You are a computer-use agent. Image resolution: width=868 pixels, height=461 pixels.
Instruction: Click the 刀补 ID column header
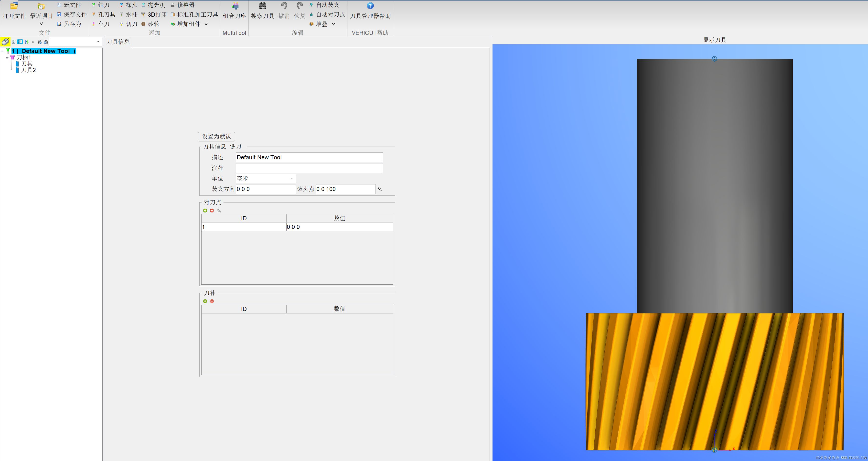point(244,309)
